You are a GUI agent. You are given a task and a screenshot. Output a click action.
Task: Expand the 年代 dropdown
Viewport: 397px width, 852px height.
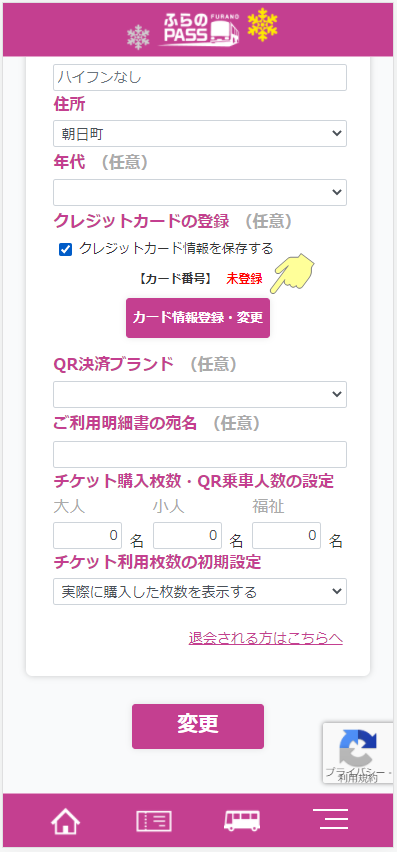200,192
